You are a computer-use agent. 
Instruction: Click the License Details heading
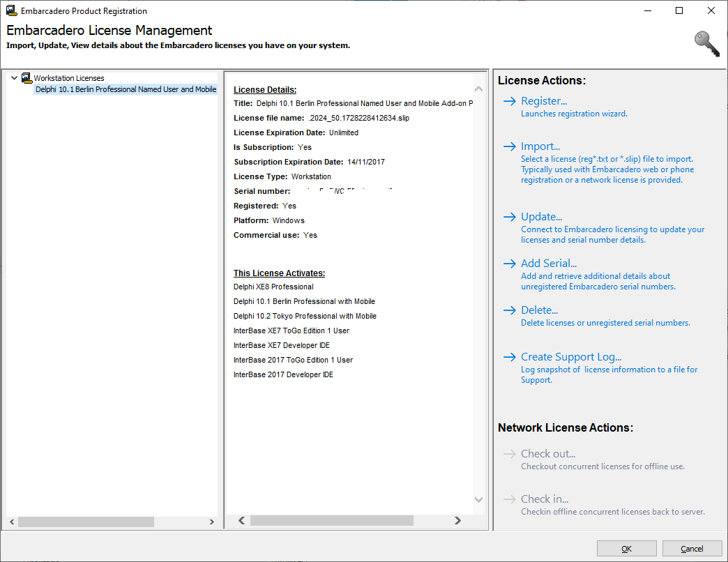265,90
